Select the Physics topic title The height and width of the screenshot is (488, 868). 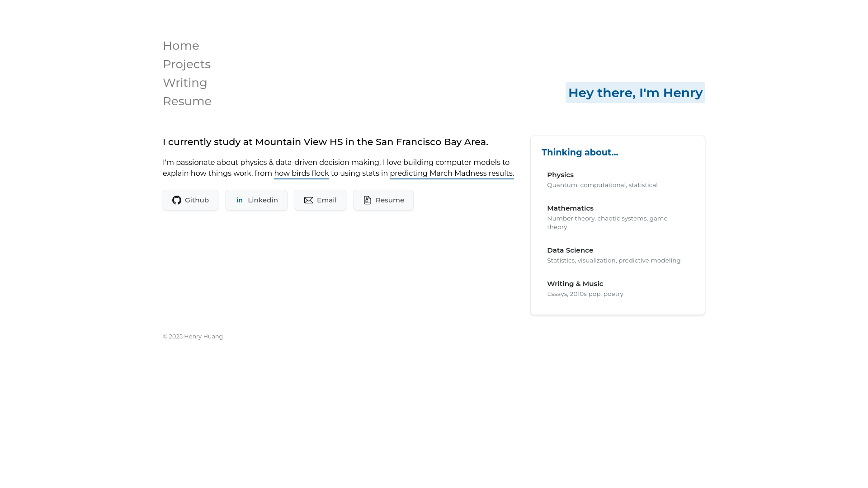560,175
